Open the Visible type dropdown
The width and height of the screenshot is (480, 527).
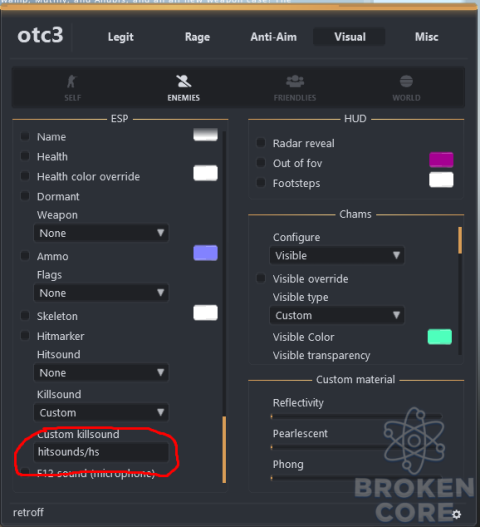337,315
